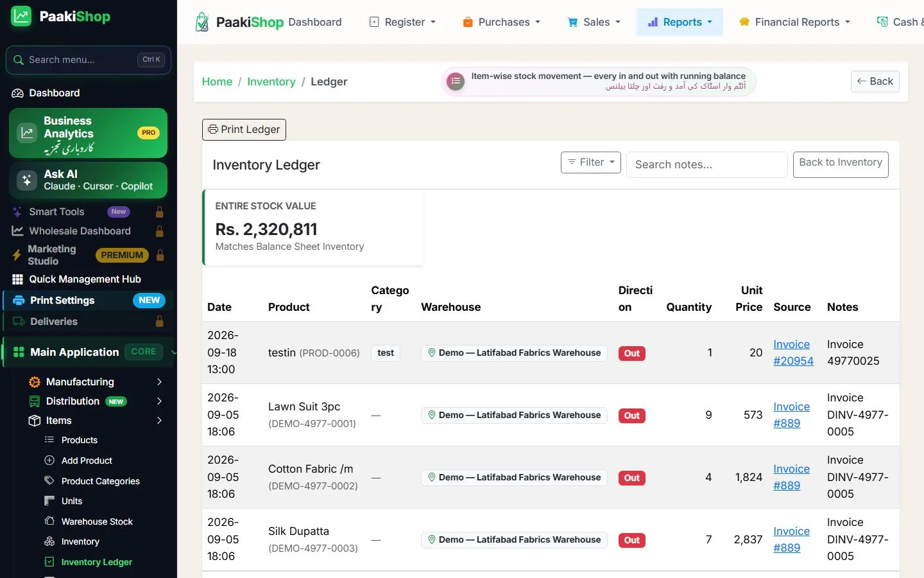Click the Back button at top right
The height and width of the screenshot is (578, 924).
pyautogui.click(x=875, y=82)
